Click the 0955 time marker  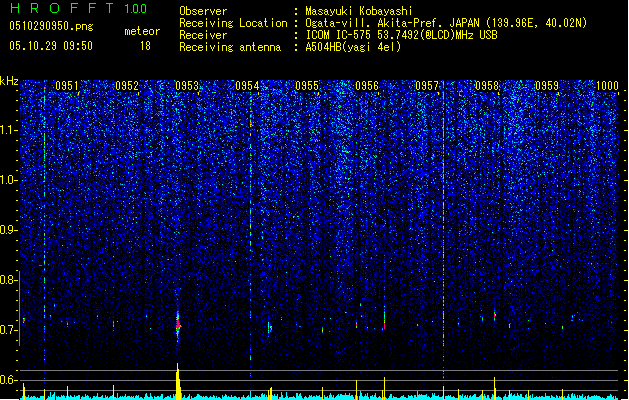[x=307, y=86]
